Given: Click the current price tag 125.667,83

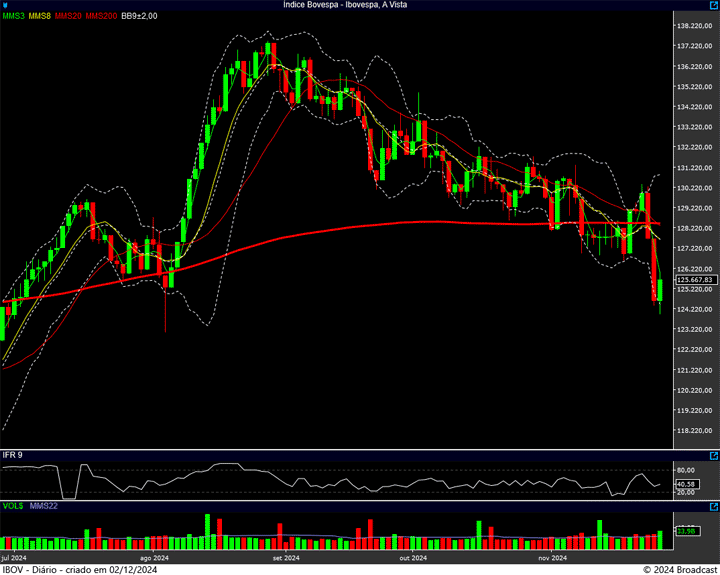Looking at the screenshot, I should click(692, 279).
